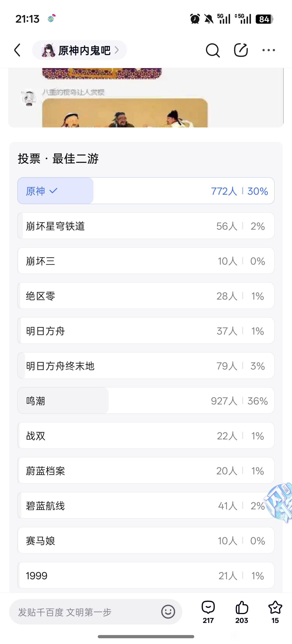Open the 原神内鬼吧 forum avatar
This screenshot has height=644, width=292.
point(48,50)
